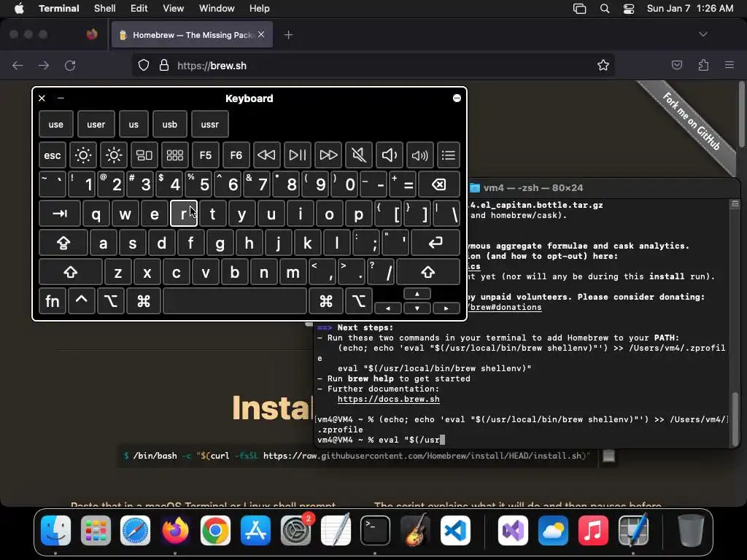Toggle the caps lock key
The width and height of the screenshot is (747, 560).
(63, 244)
